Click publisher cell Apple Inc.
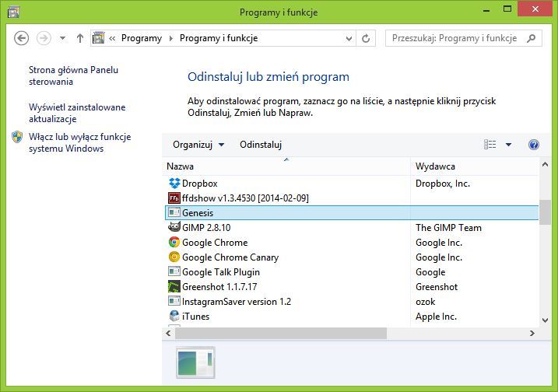558x392 pixels. [x=436, y=317]
